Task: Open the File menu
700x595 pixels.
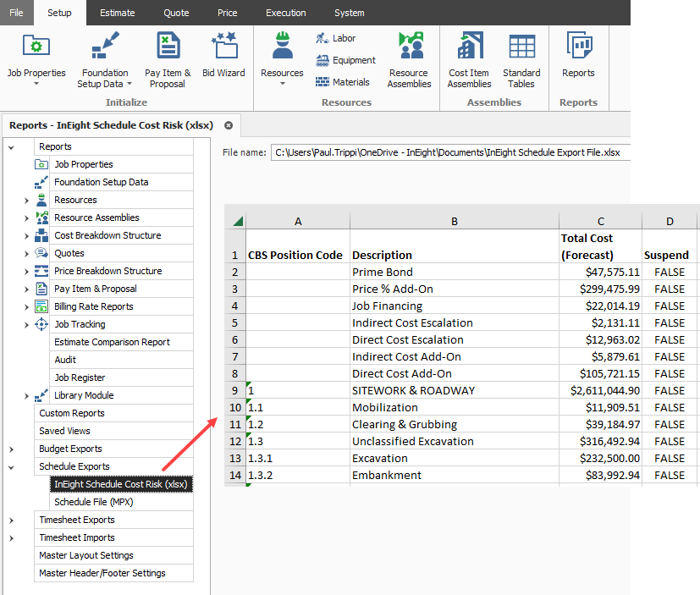Action: click(16, 12)
